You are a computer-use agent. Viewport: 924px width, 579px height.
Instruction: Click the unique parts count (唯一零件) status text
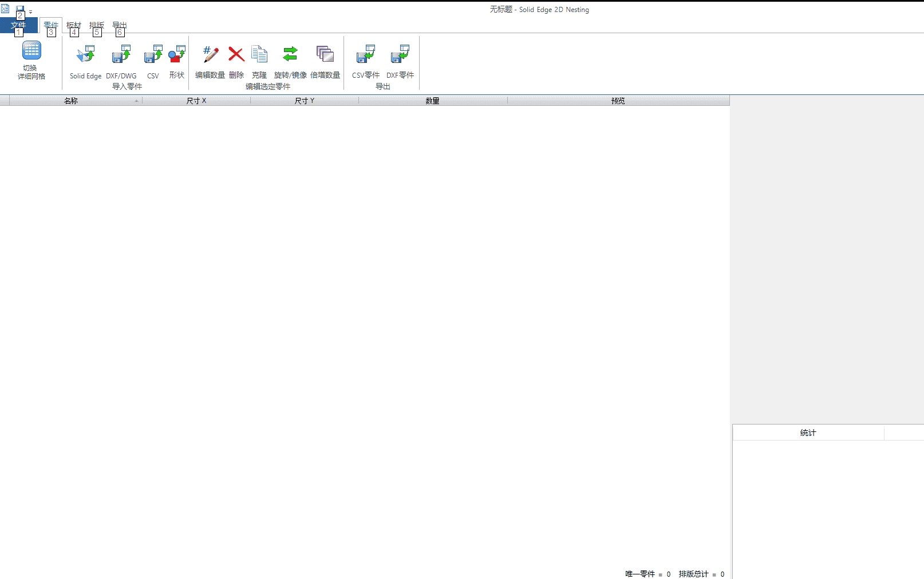click(x=648, y=574)
